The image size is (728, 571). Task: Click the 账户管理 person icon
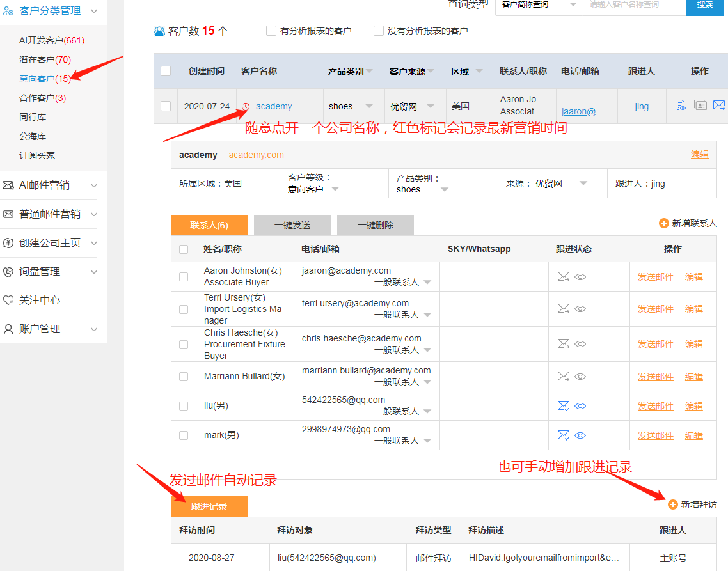8,329
